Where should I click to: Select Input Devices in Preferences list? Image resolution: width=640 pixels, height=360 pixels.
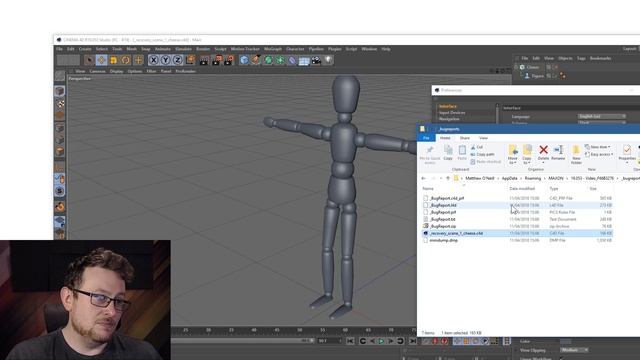click(x=452, y=113)
